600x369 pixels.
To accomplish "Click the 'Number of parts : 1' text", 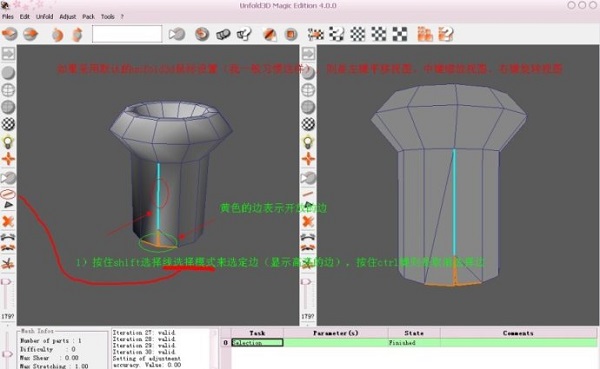I will tap(51, 340).
